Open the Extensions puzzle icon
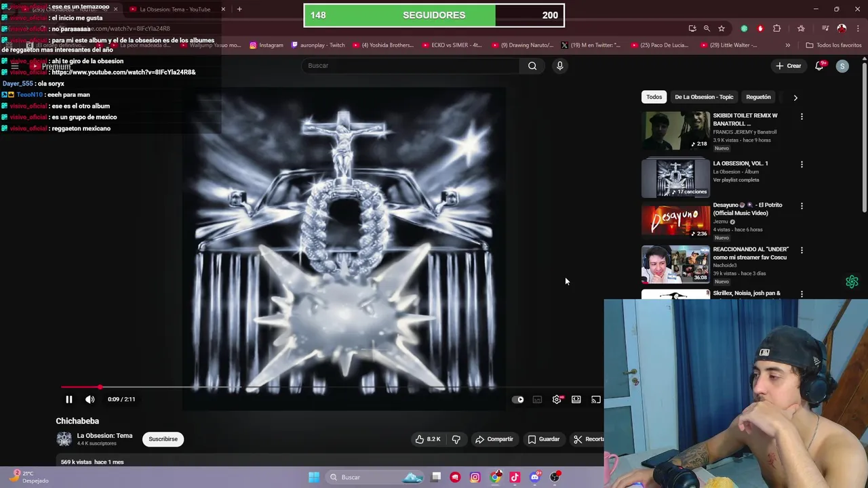This screenshot has height=488, width=868. (777, 28)
